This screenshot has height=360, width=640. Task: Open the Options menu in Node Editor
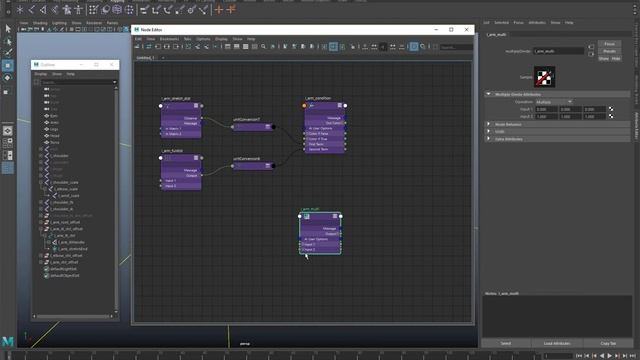coord(203,39)
